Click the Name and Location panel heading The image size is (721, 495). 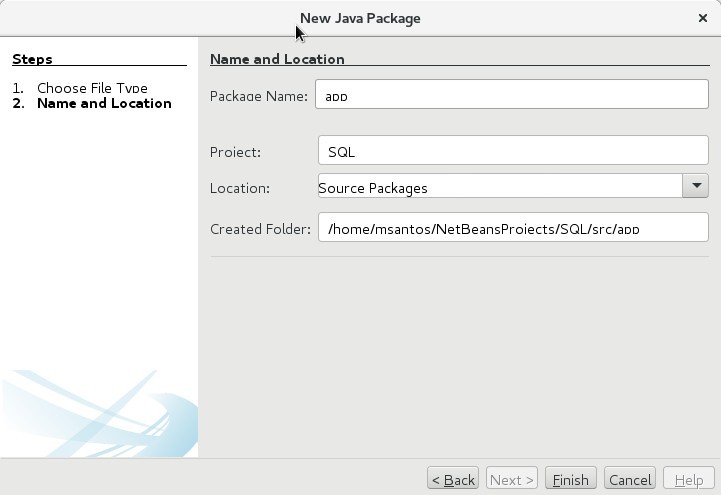point(277,59)
